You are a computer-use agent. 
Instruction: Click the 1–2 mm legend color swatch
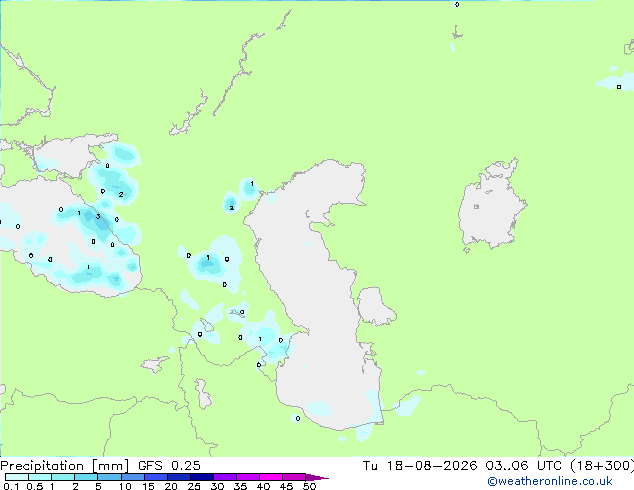[x=63, y=477]
